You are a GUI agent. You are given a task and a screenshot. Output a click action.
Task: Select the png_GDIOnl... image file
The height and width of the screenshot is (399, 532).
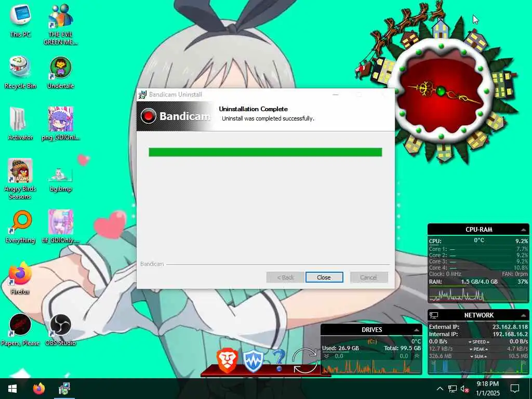click(x=60, y=124)
